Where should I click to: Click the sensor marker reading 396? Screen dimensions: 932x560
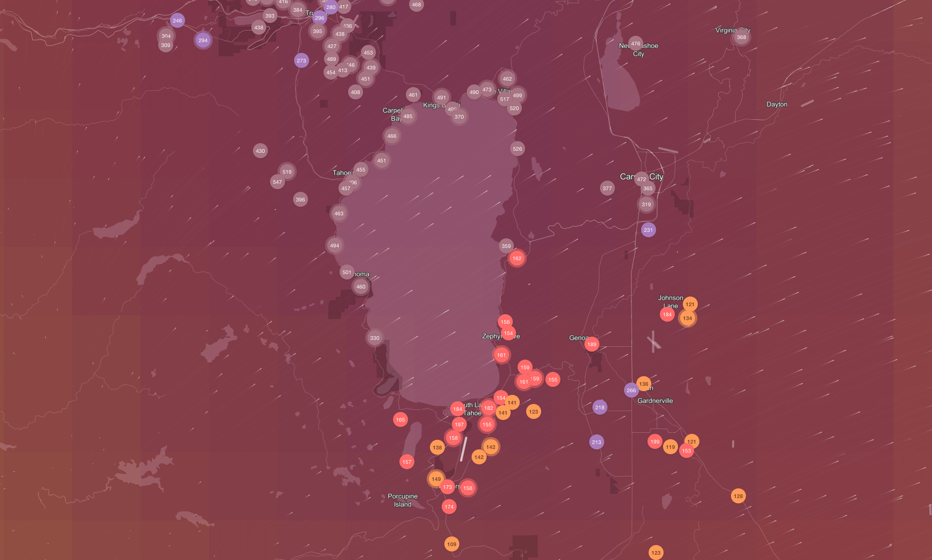(301, 200)
